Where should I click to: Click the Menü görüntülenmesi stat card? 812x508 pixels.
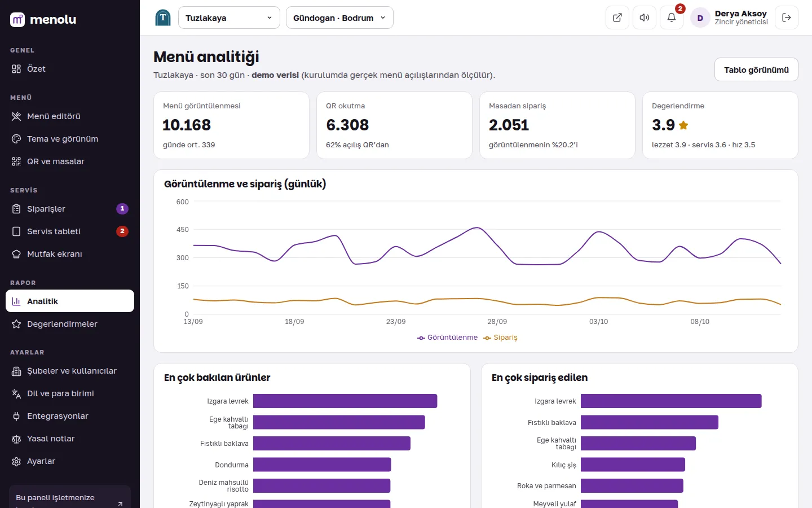click(x=231, y=125)
